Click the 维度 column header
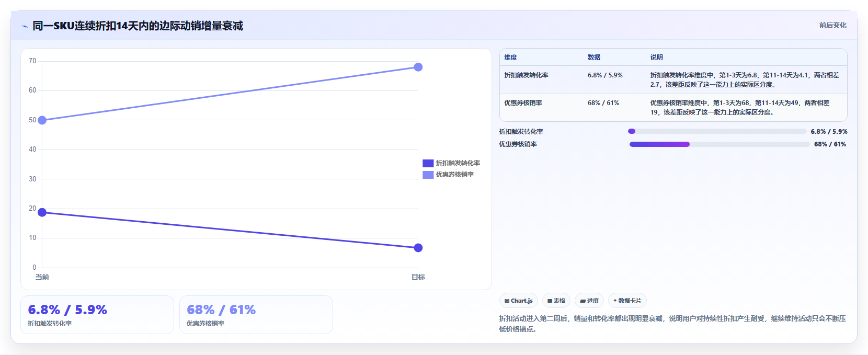 tap(511, 58)
